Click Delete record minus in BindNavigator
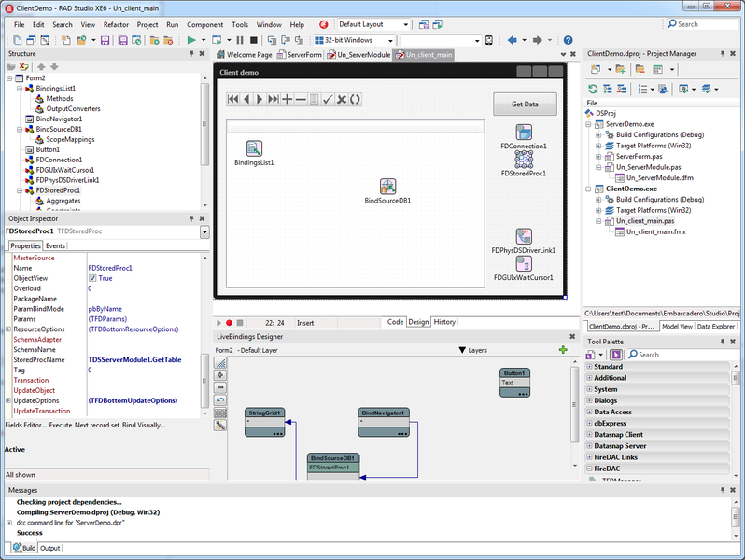The width and height of the screenshot is (745, 560). click(x=301, y=99)
